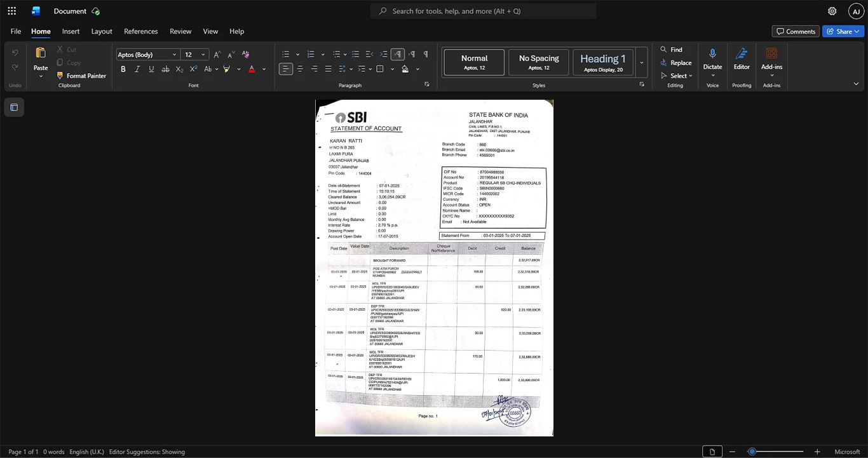
Task: Toggle left-to-right text direction
Action: pyautogui.click(x=398, y=55)
